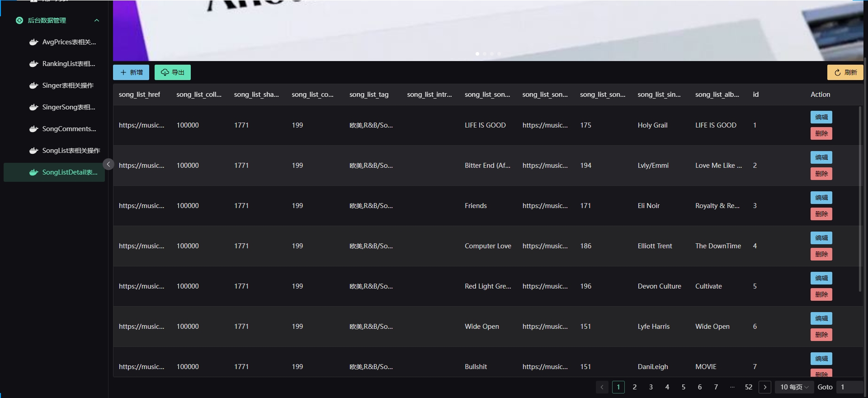The width and height of the screenshot is (868, 398).
Task: Click the 新增 add button
Action: pyautogui.click(x=131, y=72)
